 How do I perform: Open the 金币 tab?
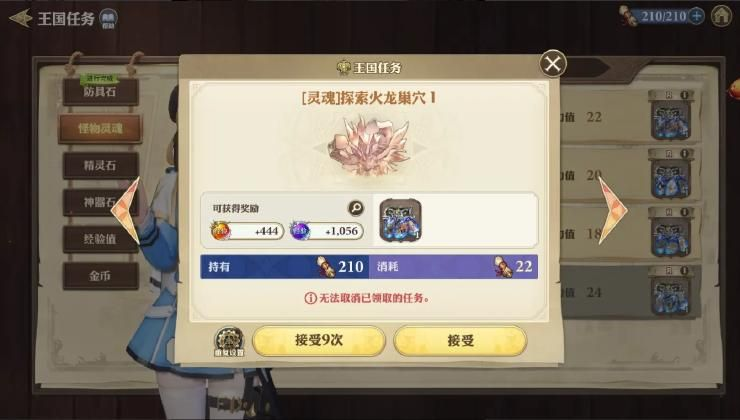click(x=101, y=276)
